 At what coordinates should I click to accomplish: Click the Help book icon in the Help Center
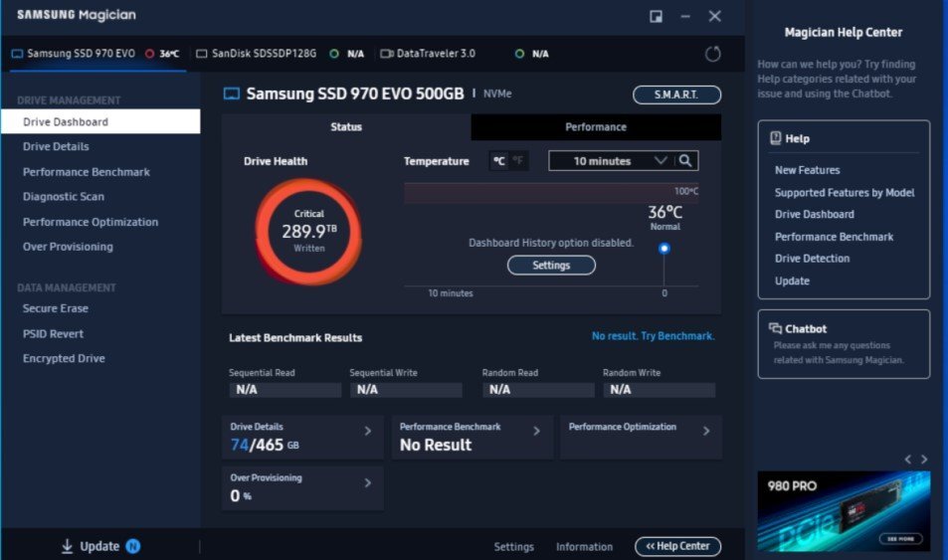coord(776,138)
